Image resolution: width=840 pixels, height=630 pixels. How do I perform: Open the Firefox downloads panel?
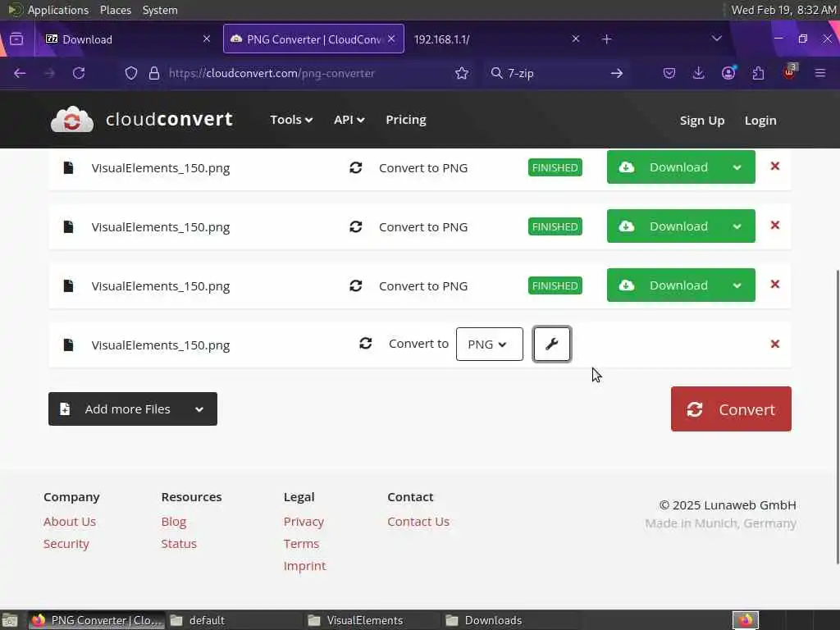point(698,73)
